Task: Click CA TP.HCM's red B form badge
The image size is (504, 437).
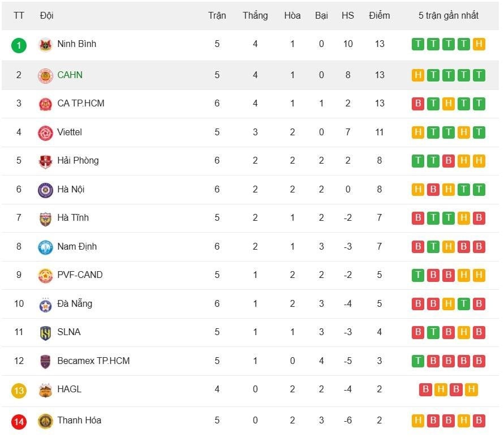Action: coord(418,104)
